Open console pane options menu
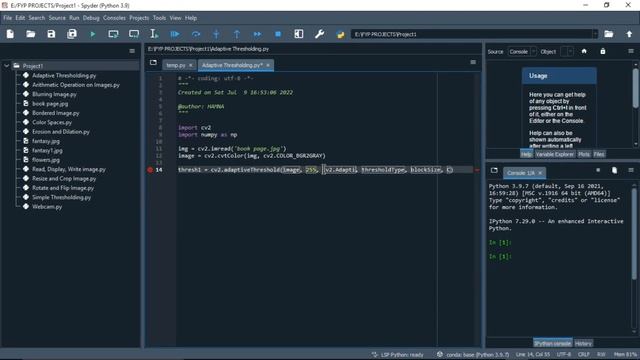This screenshot has height=360, width=640. [x=631, y=170]
